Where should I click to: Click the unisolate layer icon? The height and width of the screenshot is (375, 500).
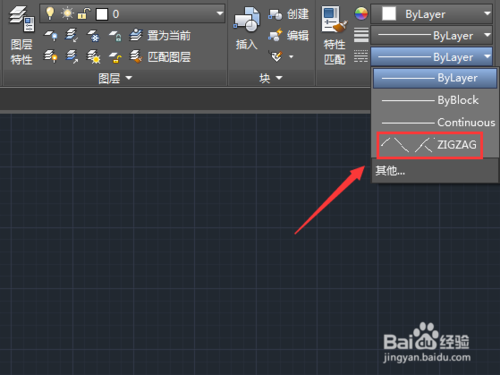coord(71,56)
